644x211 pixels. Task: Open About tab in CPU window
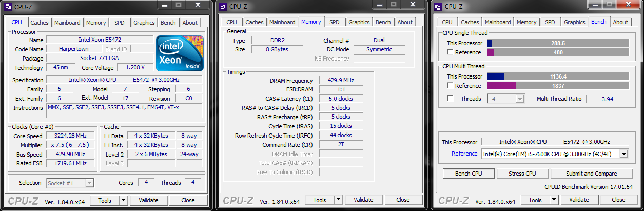pyautogui.click(x=190, y=23)
